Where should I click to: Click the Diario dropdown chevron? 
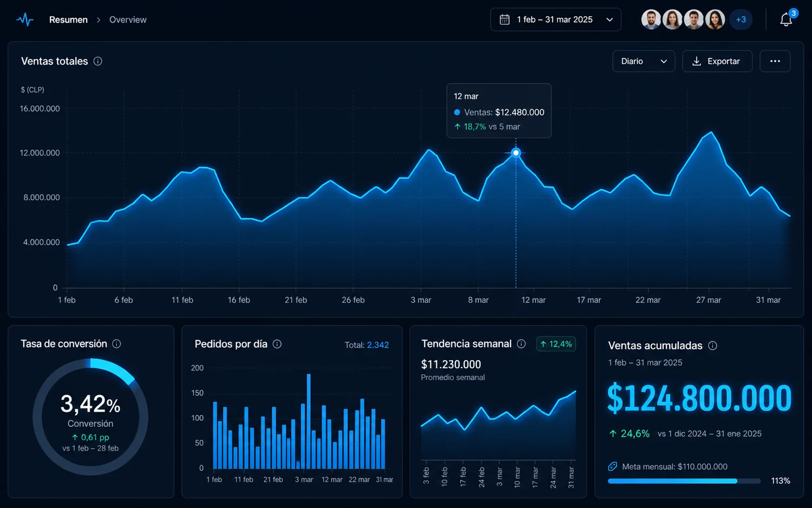pos(664,61)
